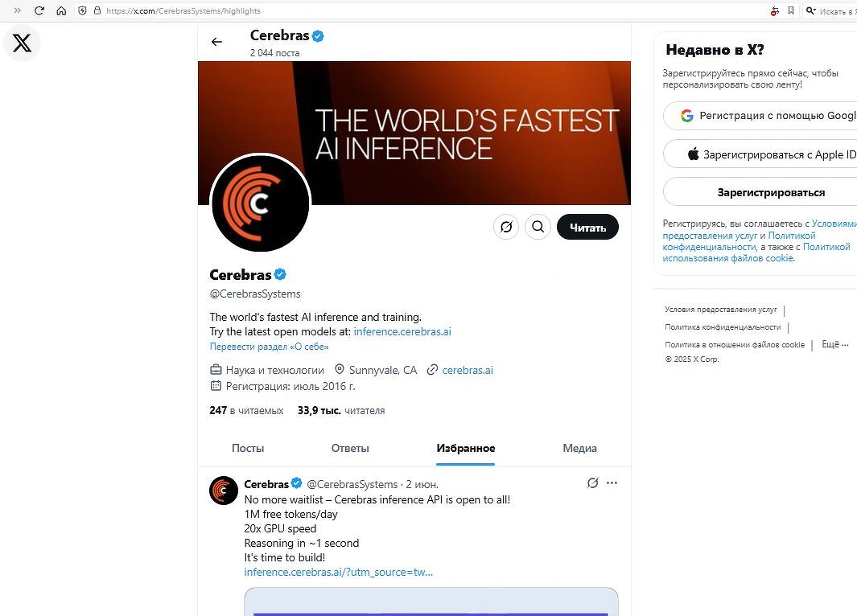Click the bookmark icon in the address bar
Screen dimensions: 857x616
(x=791, y=10)
